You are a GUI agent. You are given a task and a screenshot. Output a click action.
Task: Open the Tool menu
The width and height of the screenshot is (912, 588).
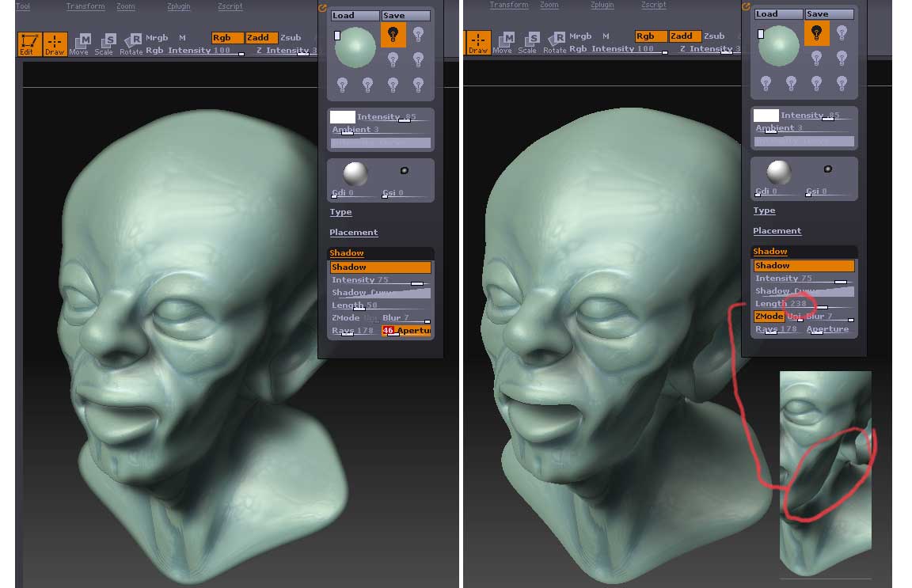[22, 6]
